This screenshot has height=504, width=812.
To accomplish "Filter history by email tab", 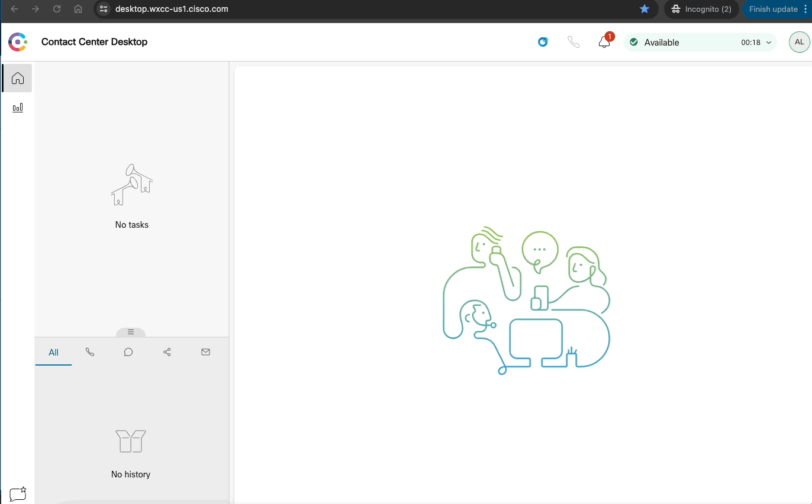I will 205,352.
